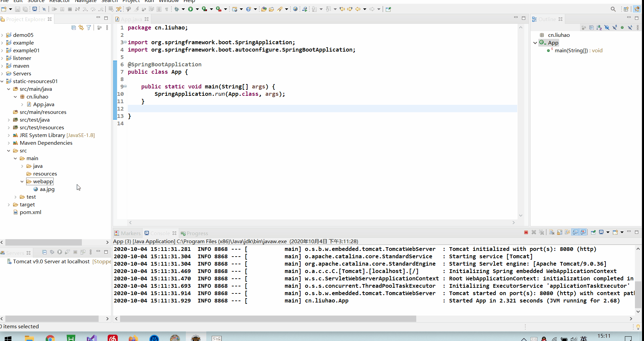
Task: Toggle Show Console When Standard Error Changes
Action: tap(583, 232)
